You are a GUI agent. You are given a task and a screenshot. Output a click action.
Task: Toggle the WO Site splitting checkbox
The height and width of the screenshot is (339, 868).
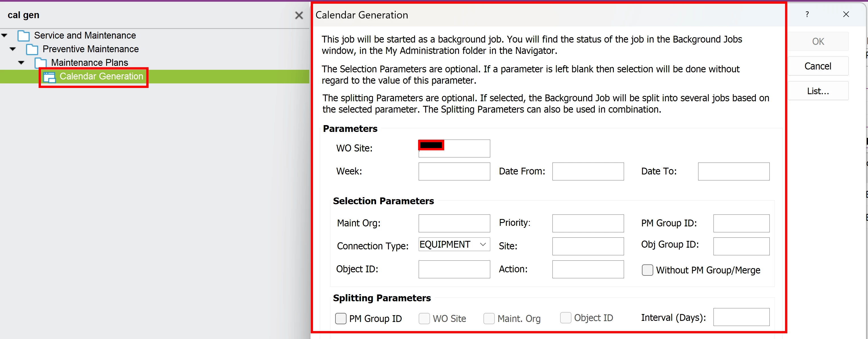click(424, 319)
